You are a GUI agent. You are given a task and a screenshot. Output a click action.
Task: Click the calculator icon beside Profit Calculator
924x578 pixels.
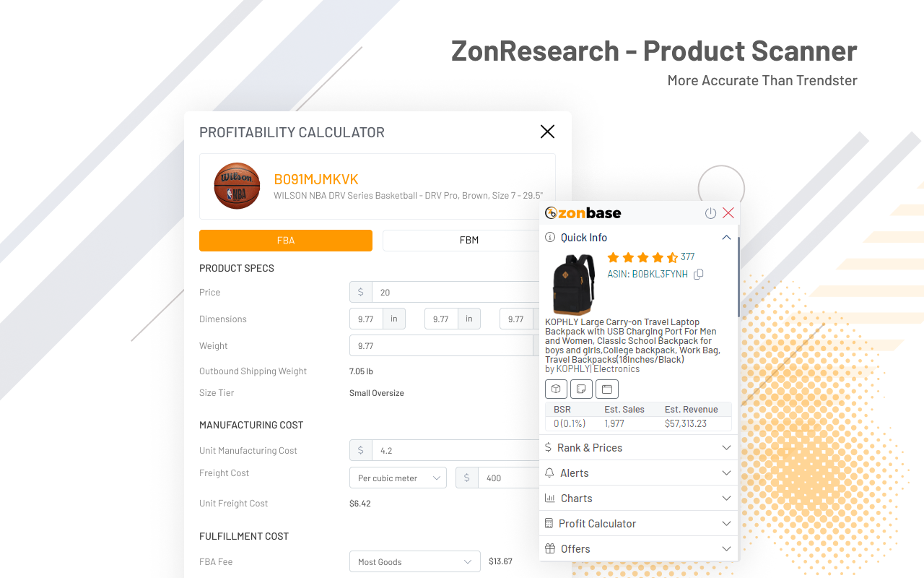[x=549, y=523]
